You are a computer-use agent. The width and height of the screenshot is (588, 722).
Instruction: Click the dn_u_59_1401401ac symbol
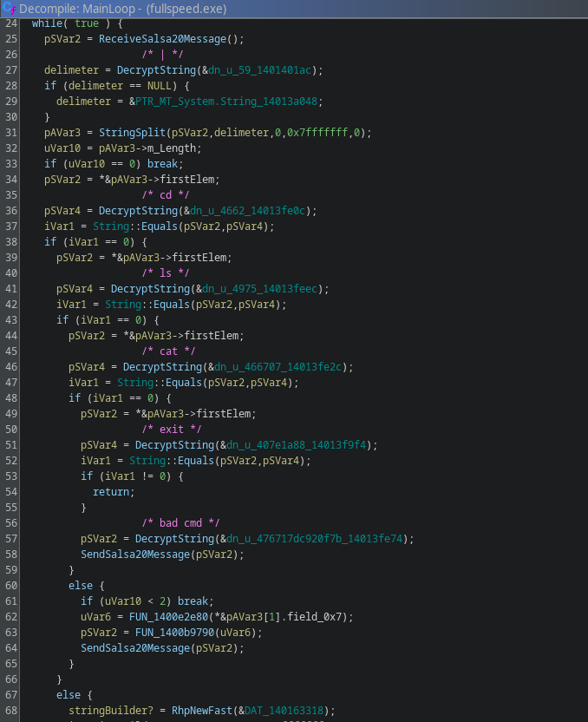(259, 70)
